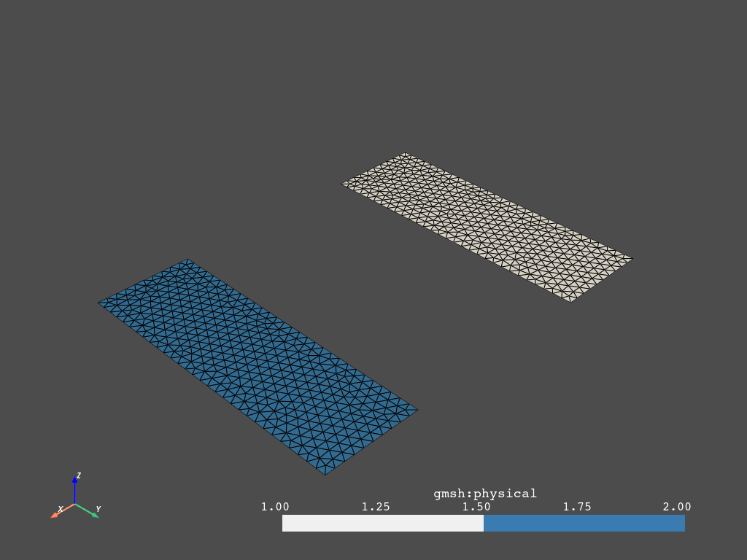Viewport: 747px width, 560px height.
Task: Click the '1.50' scalar bar label
Action: (x=476, y=507)
